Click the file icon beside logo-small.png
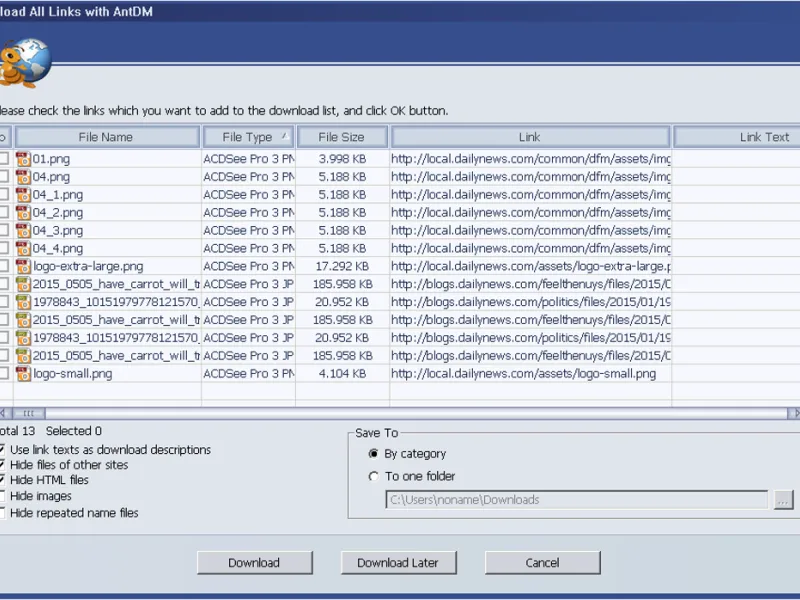800x600 pixels. [23, 374]
